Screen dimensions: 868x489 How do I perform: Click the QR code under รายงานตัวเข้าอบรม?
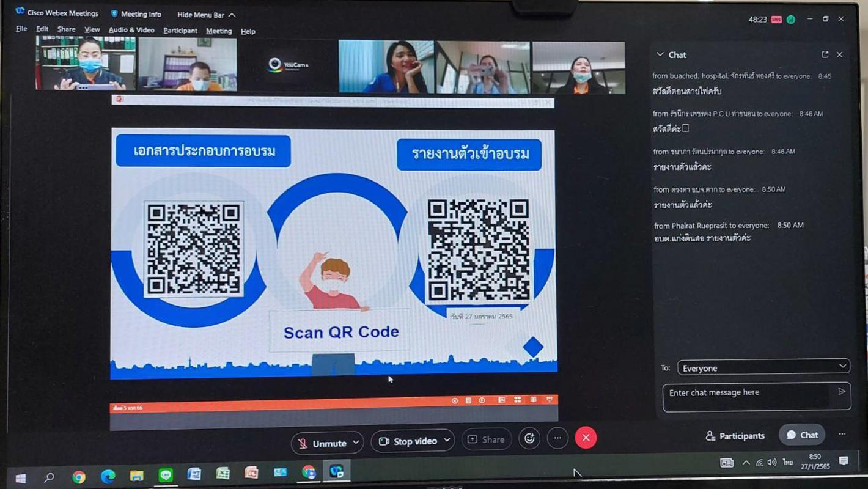[478, 250]
